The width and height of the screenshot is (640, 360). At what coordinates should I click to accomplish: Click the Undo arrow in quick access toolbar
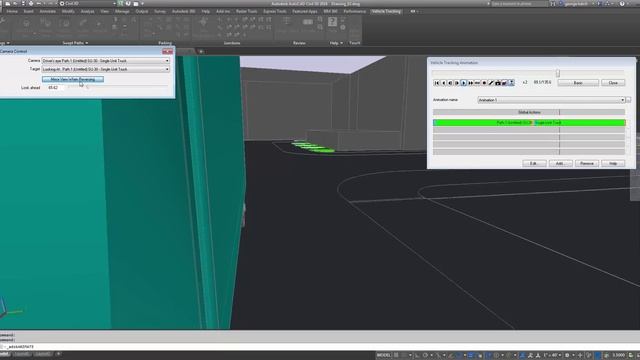(38, 3)
